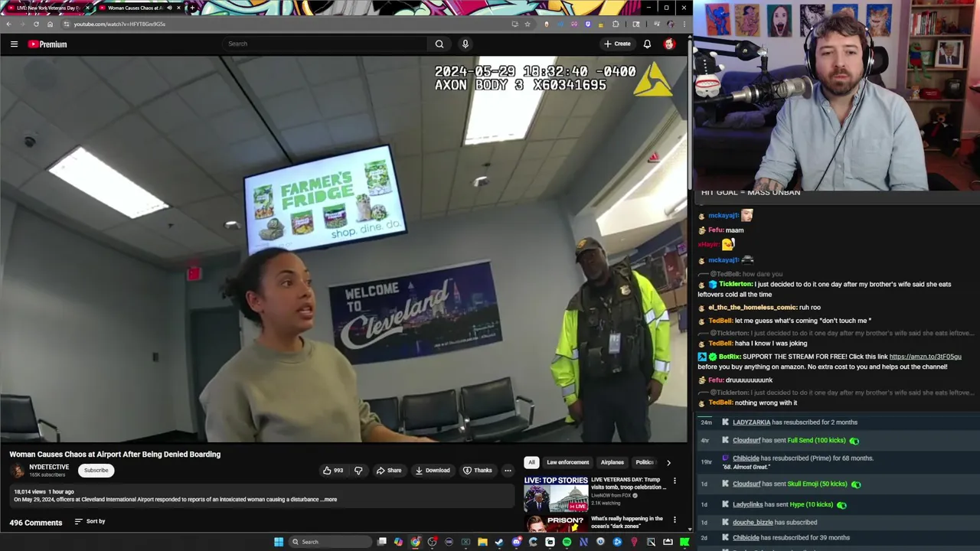Click the browser home icon
Image resolution: width=980 pixels, height=551 pixels.
point(50,24)
